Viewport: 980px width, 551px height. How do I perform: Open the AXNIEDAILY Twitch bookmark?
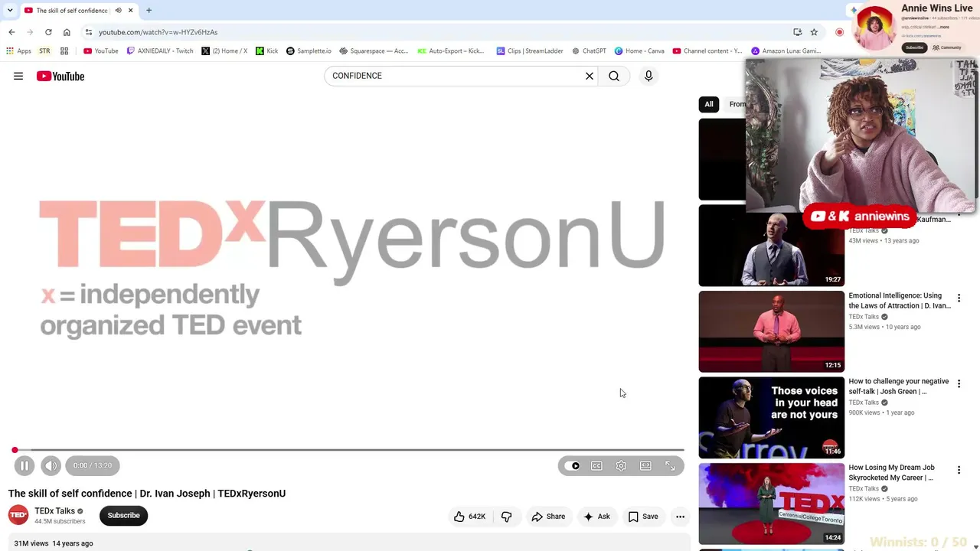[160, 51]
